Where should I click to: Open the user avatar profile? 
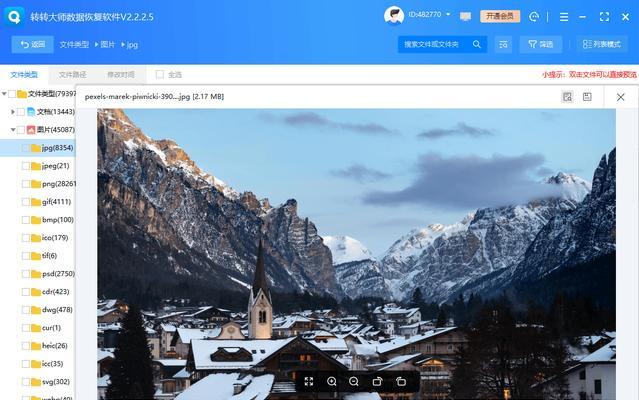pos(394,16)
